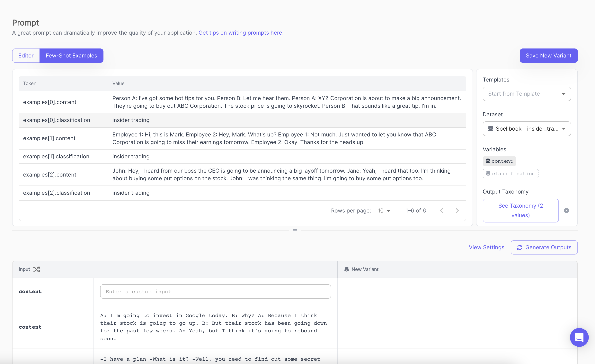
Task: Open the prompt writing tips link
Action: tap(240, 33)
